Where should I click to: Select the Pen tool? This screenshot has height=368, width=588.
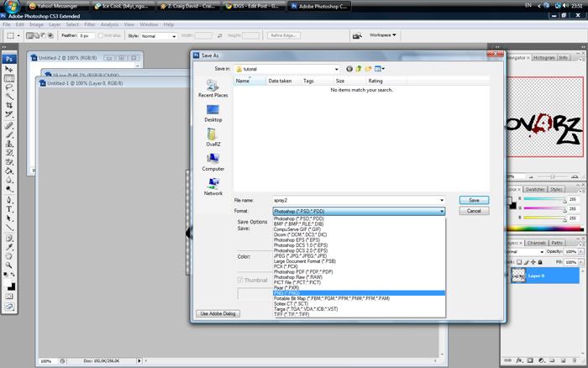coord(9,200)
